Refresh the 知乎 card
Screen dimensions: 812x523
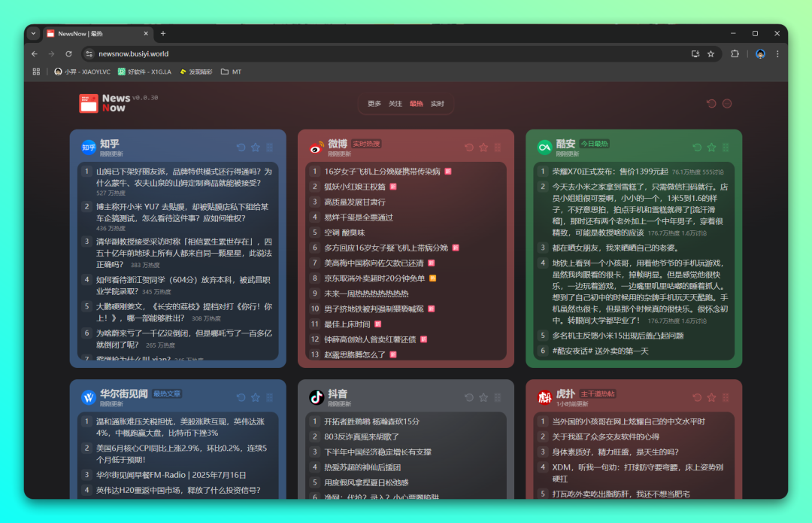(241, 147)
